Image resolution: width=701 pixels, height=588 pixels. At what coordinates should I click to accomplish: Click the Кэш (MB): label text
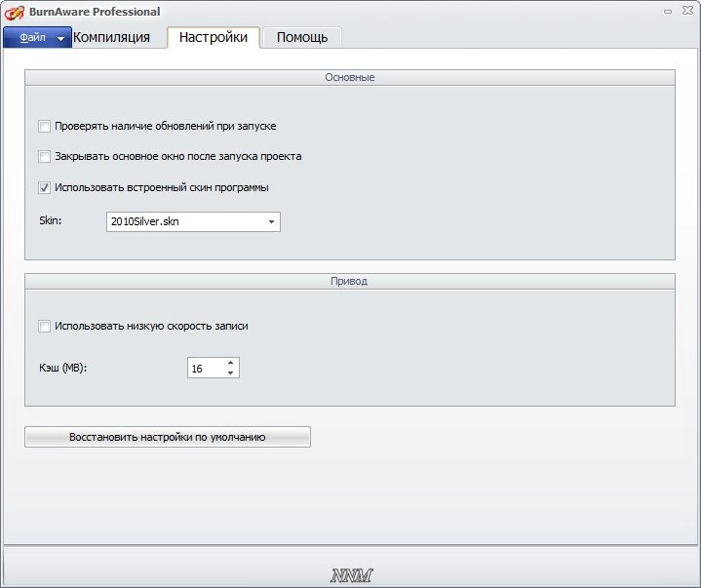[x=63, y=368]
